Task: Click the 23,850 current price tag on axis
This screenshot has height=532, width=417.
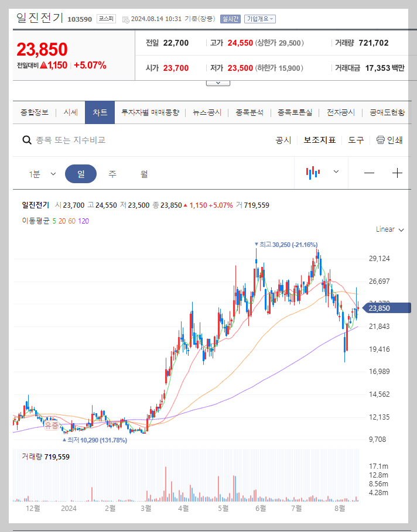Action: (x=387, y=308)
